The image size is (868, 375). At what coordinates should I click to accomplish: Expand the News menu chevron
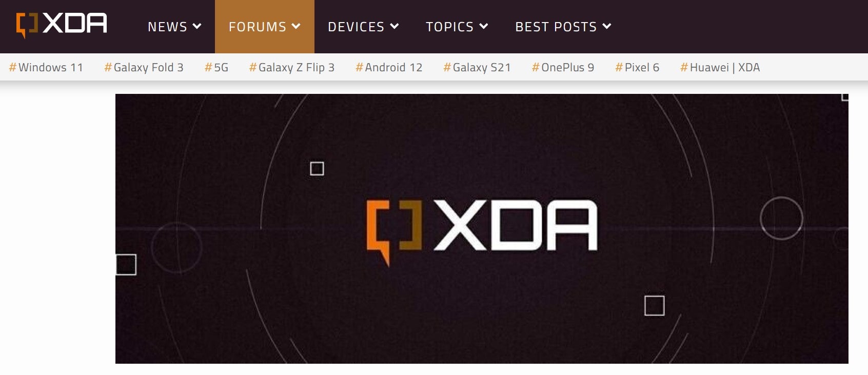pos(197,26)
